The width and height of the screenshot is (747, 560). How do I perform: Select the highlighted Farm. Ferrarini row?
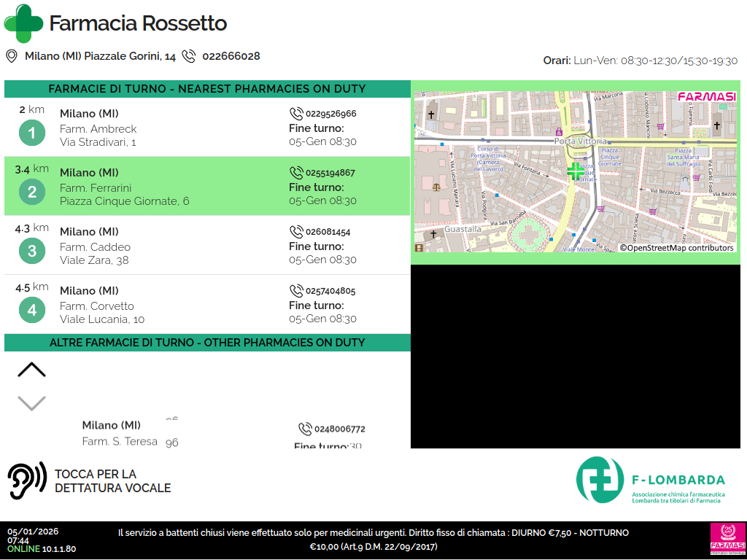pos(207,187)
